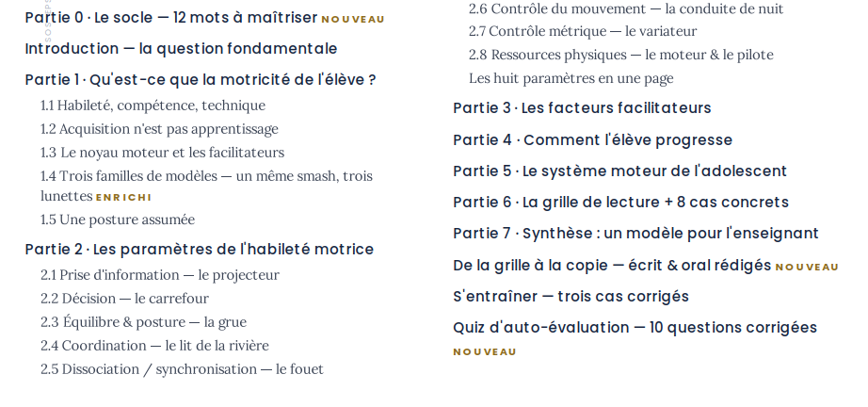Select section 1.1 Habileté, compétence, technique

point(153,106)
